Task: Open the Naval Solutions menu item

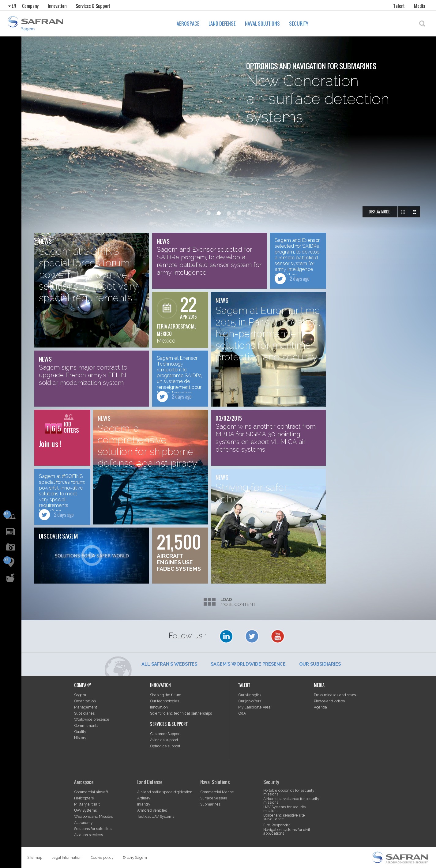Action: [x=262, y=24]
